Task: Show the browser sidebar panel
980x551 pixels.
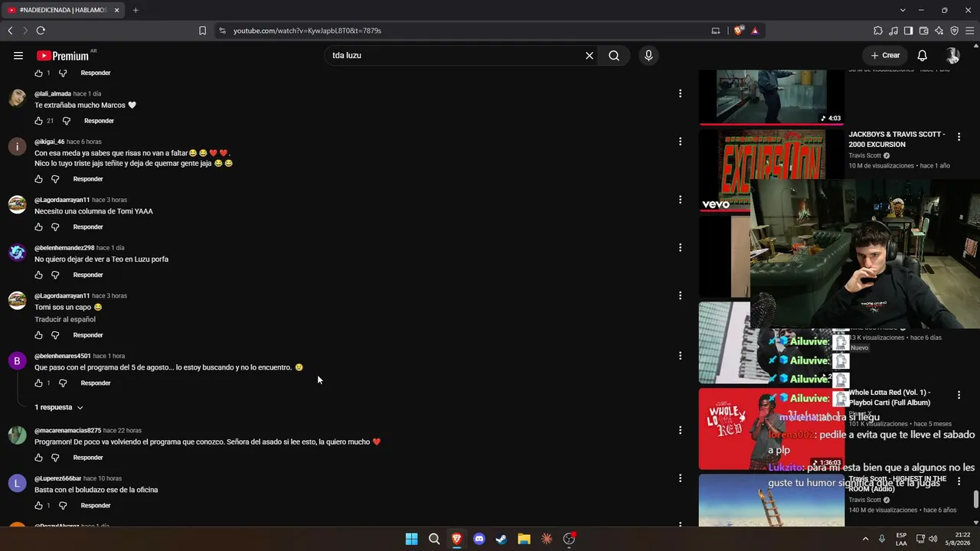Action: [x=909, y=31]
